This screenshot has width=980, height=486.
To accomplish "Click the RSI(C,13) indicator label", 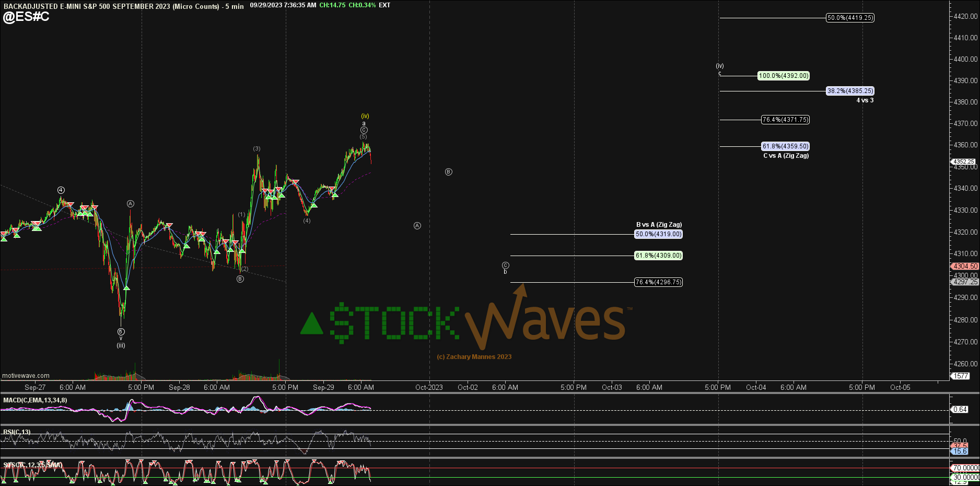I will [x=17, y=432].
